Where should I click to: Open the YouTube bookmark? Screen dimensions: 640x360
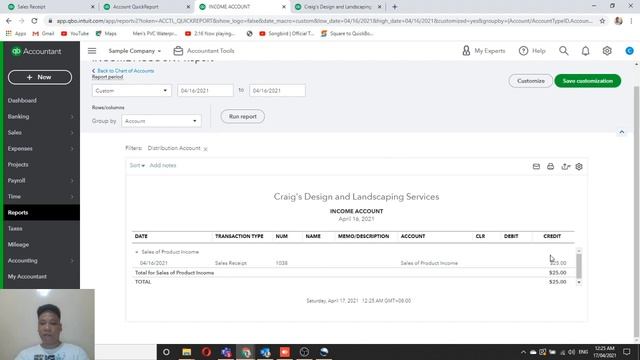pos(75,33)
